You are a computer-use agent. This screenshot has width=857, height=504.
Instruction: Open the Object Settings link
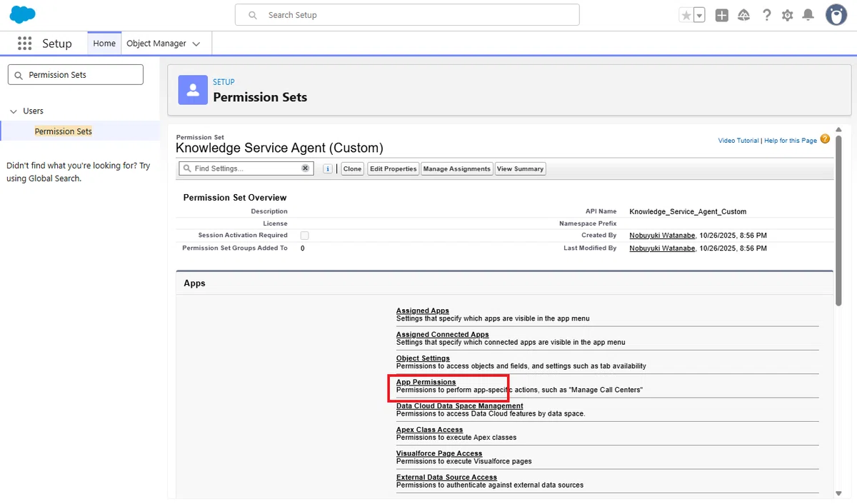click(x=423, y=358)
